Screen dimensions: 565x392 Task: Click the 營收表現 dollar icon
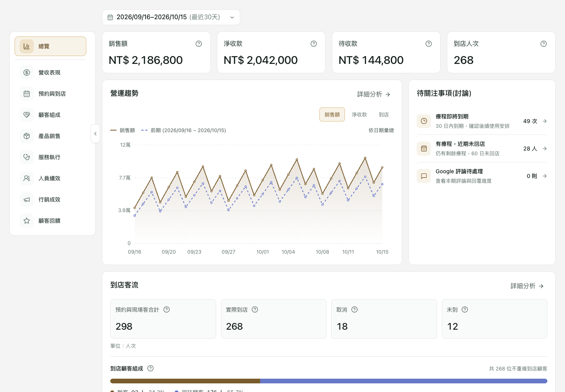pyautogui.click(x=27, y=73)
